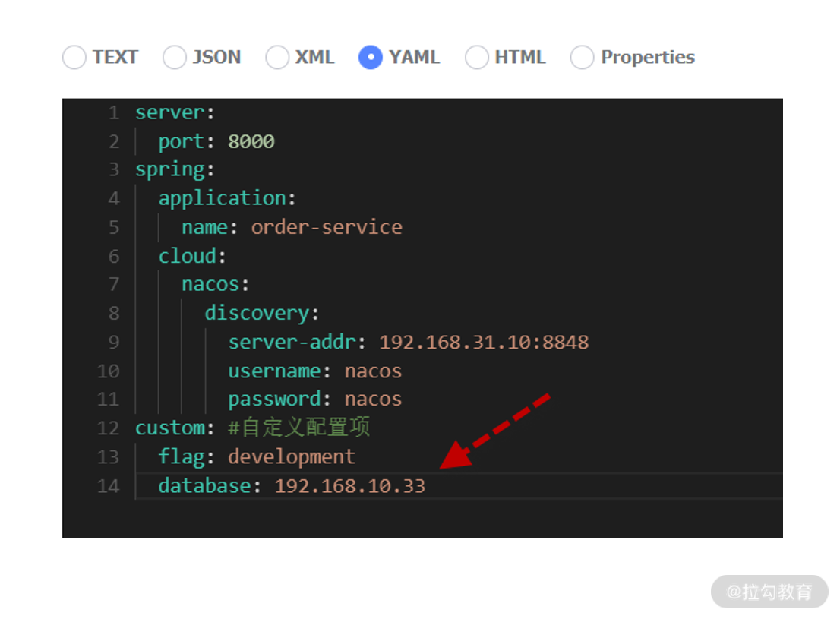Viewport: 840px width, 619px height.
Task: Click the port value 8000
Action: (x=251, y=141)
